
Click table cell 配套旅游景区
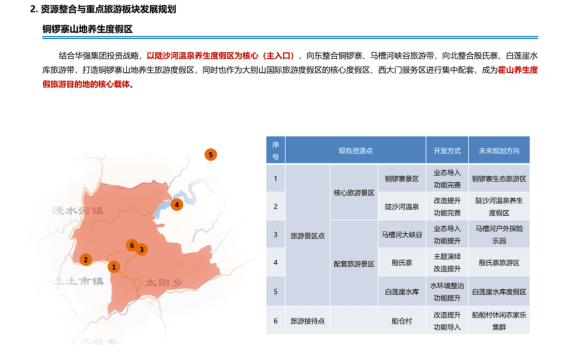pos(354,264)
